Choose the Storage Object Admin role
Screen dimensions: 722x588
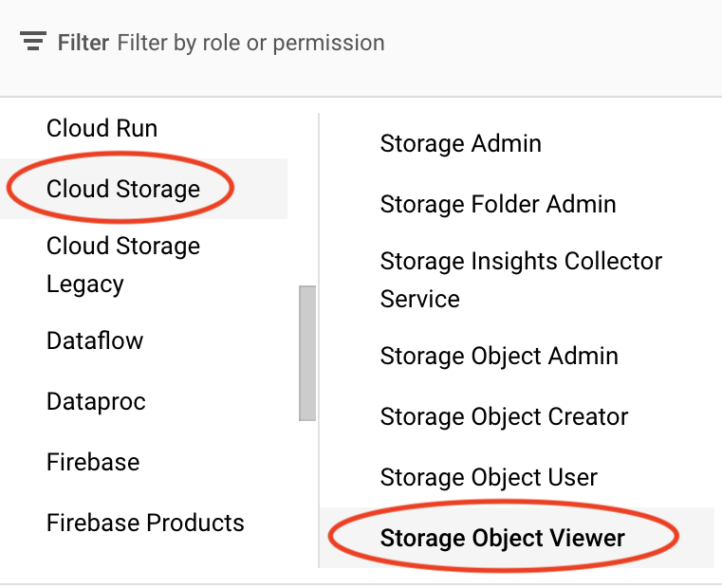coord(499,356)
